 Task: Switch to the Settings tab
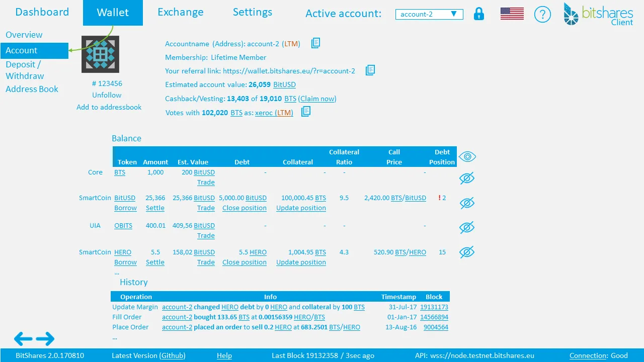(253, 12)
